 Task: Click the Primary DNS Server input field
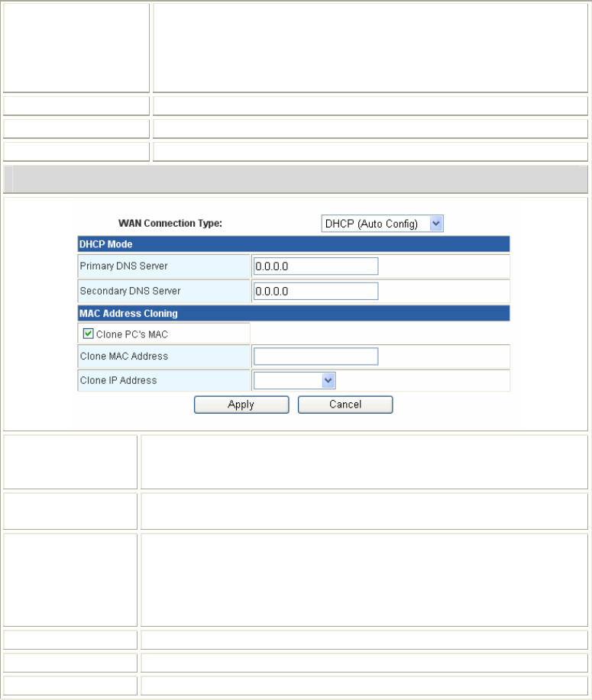[x=315, y=266]
